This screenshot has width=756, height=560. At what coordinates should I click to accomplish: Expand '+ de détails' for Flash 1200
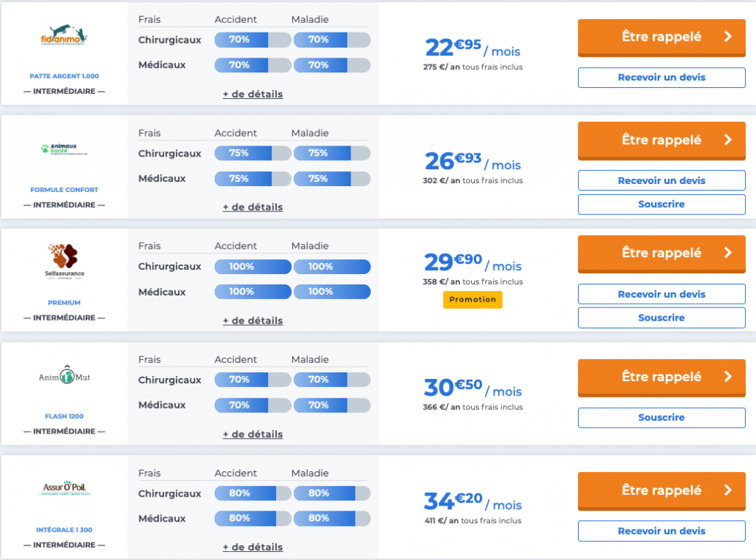(x=252, y=434)
